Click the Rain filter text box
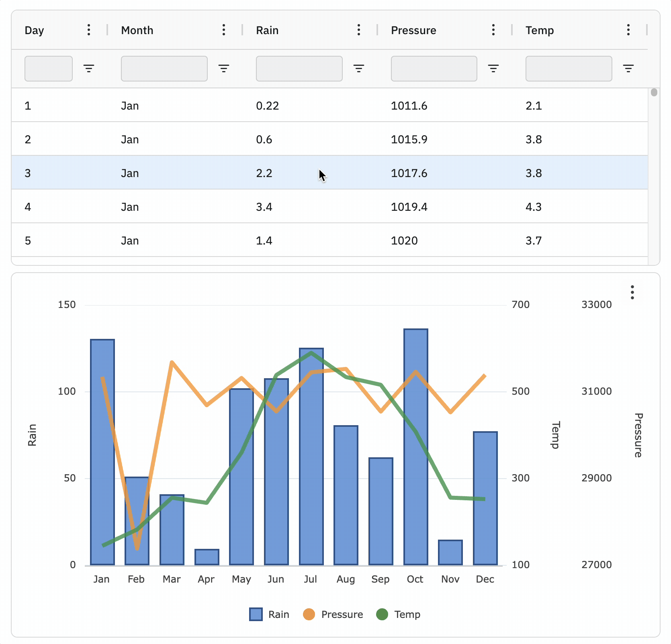Image resolution: width=671 pixels, height=644 pixels. click(299, 69)
